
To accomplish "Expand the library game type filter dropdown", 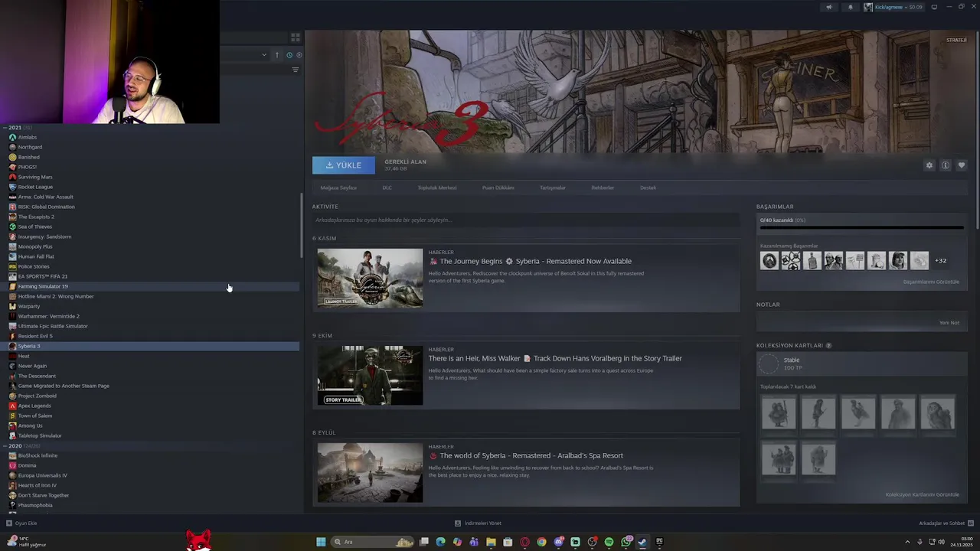I will 264,55.
